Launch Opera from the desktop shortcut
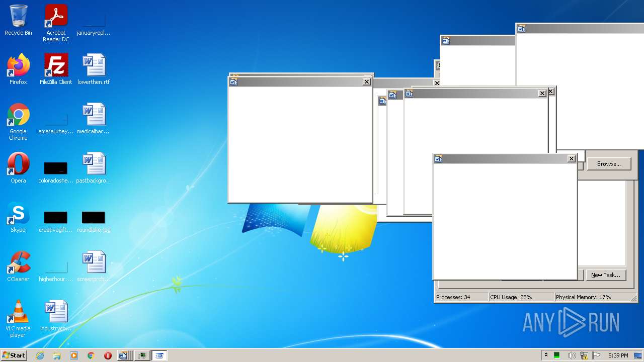This screenshot has height=362, width=644. coord(18,168)
